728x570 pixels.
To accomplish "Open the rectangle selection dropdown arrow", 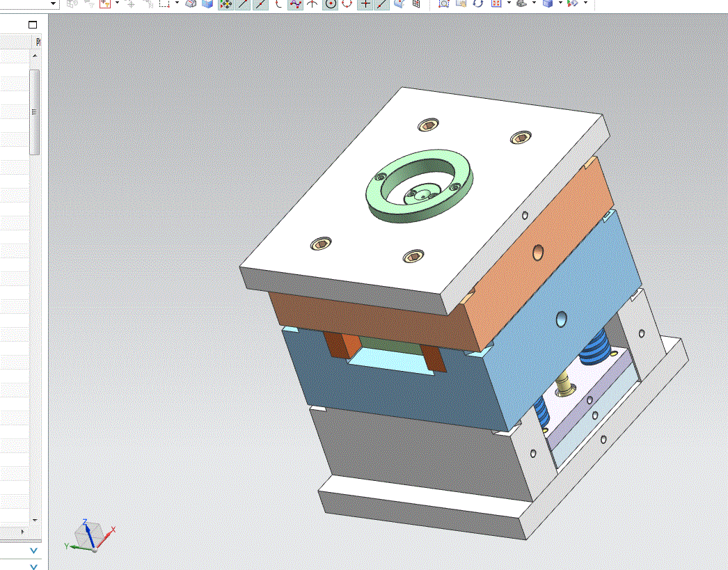I will tap(177, 3).
